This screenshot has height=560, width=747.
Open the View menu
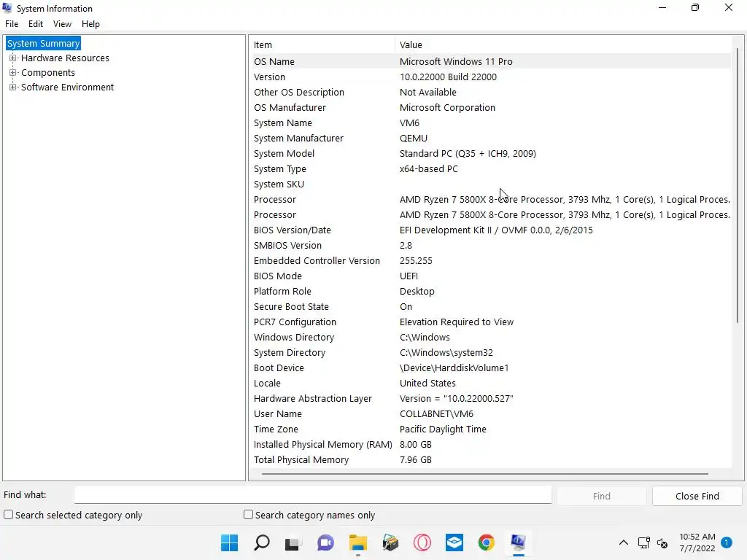coord(62,24)
